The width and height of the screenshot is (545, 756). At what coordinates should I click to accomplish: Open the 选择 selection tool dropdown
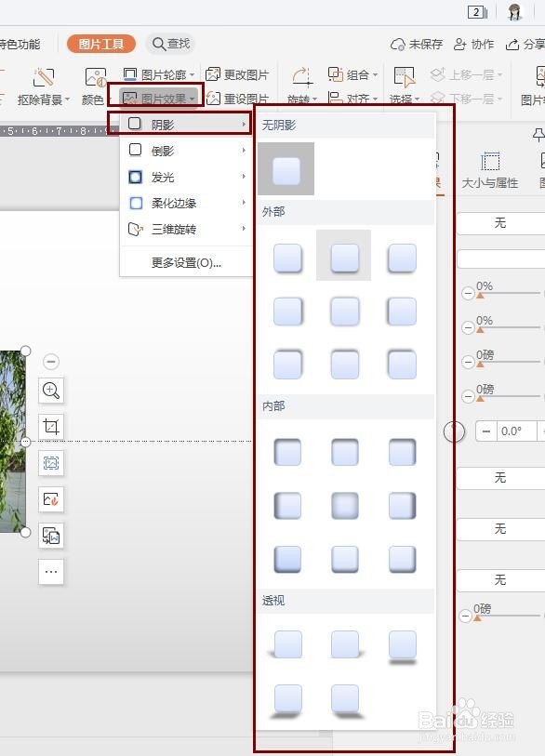405,86
